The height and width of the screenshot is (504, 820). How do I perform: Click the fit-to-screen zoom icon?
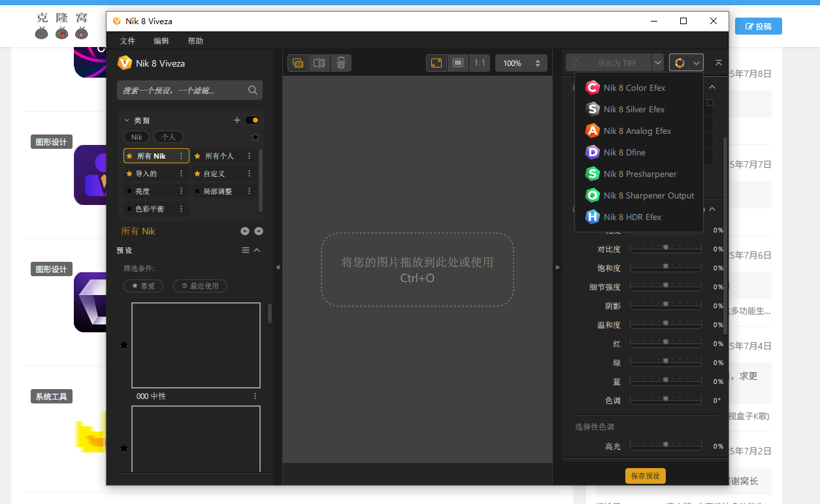(x=436, y=63)
